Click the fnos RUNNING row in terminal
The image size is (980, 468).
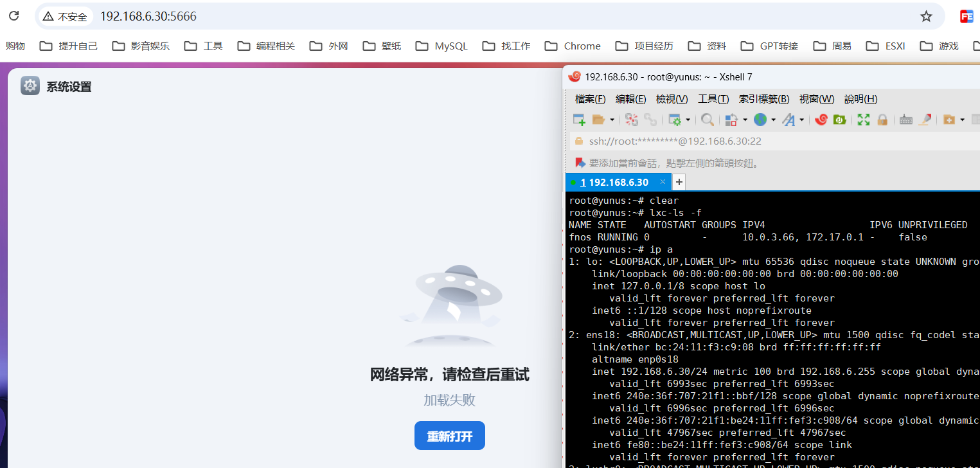pos(748,237)
